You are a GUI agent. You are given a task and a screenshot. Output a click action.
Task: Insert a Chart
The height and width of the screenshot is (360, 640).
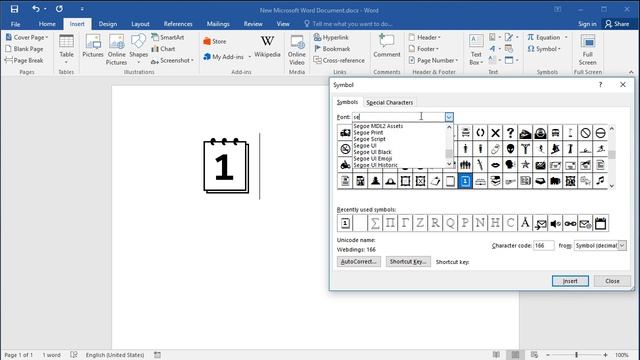(163, 49)
